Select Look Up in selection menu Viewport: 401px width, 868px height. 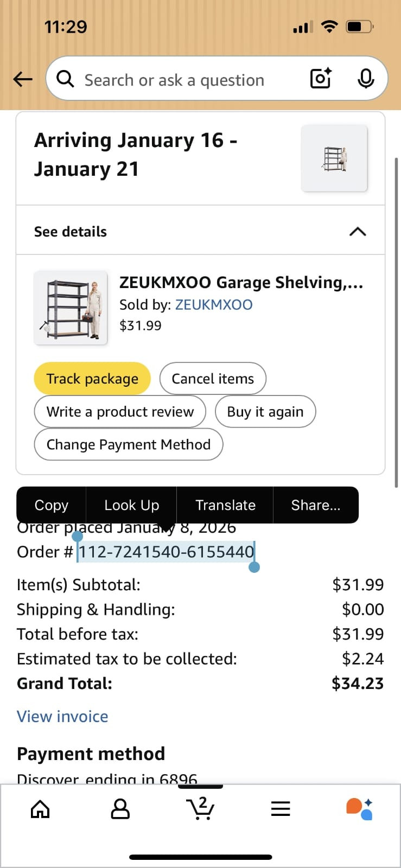tap(131, 505)
